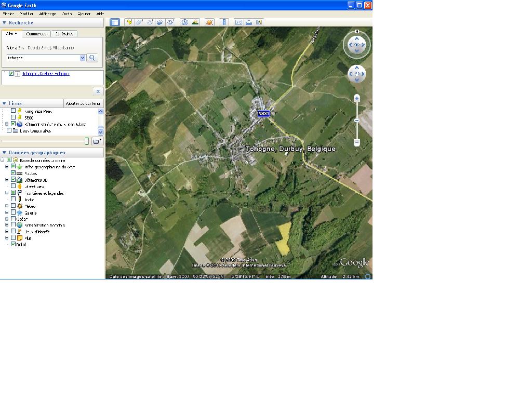
Task: Expand the Galerie tree node
Action: (x=7, y=212)
